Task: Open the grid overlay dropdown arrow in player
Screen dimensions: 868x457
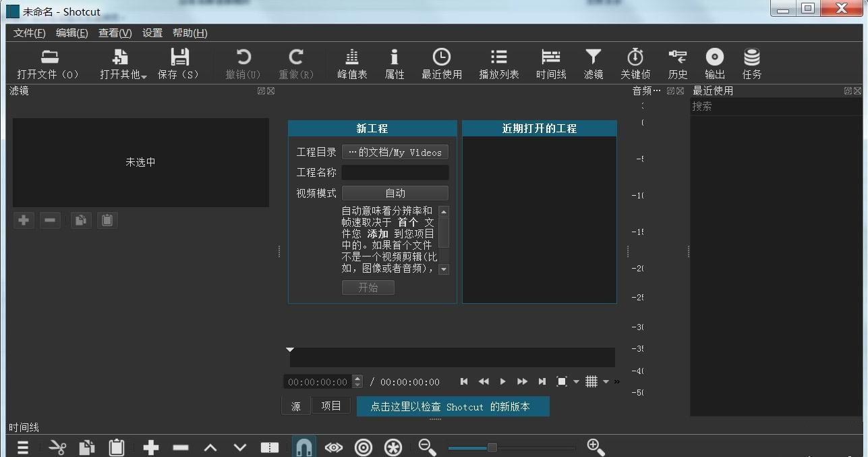Action: click(x=606, y=382)
